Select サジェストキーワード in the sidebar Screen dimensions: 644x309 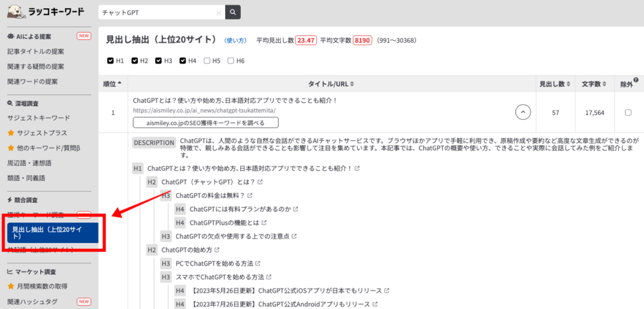(38, 118)
